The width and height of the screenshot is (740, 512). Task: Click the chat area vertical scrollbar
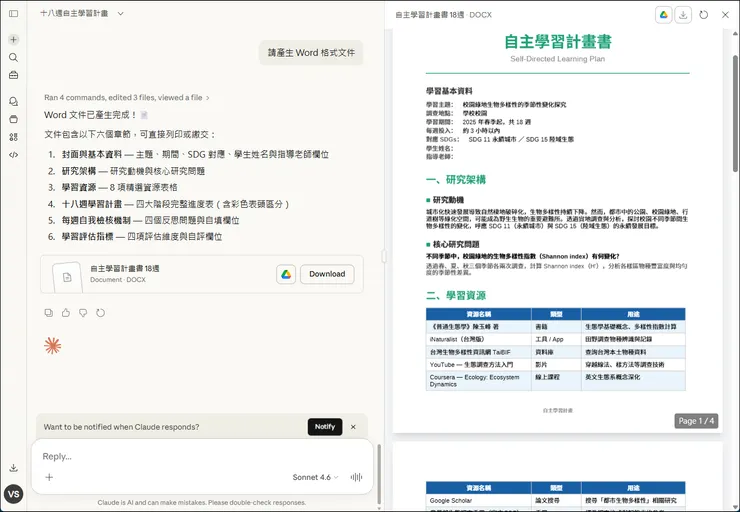pyautogui.click(x=379, y=474)
